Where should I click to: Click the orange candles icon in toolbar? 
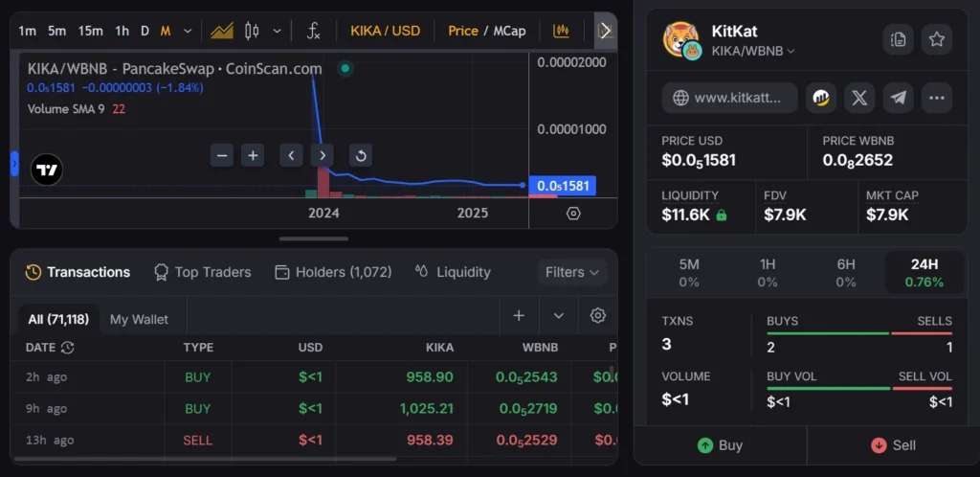(561, 31)
